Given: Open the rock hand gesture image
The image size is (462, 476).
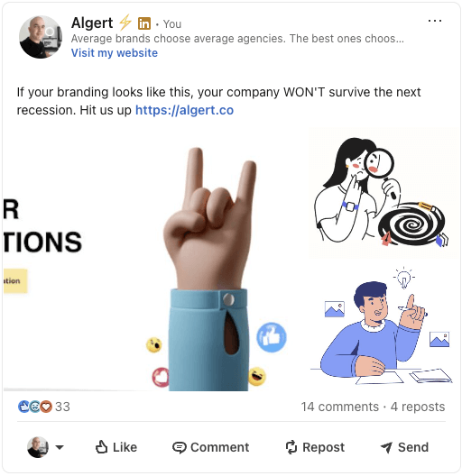Looking at the screenshot, I should coord(156,260).
